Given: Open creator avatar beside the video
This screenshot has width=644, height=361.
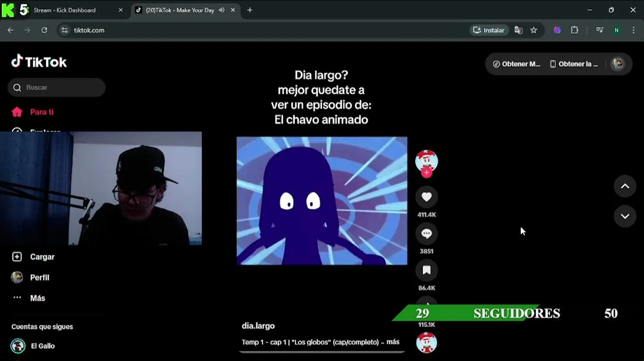Looking at the screenshot, I should tap(426, 160).
